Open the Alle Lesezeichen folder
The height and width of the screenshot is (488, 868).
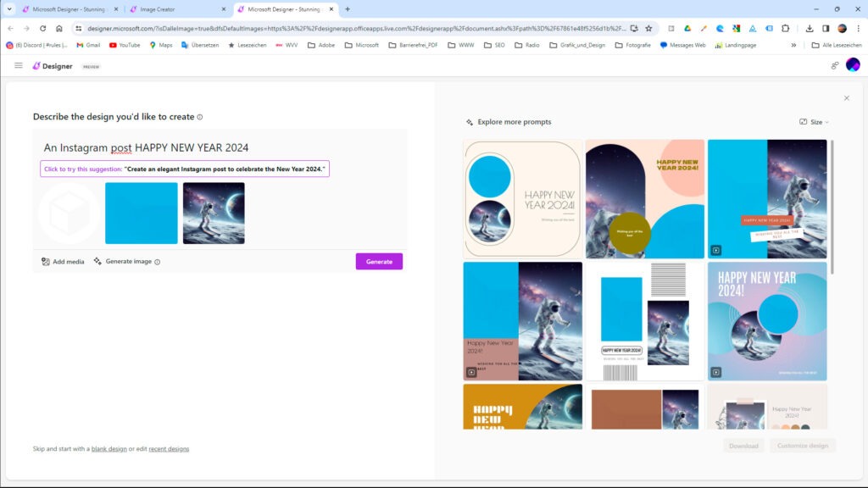point(836,46)
